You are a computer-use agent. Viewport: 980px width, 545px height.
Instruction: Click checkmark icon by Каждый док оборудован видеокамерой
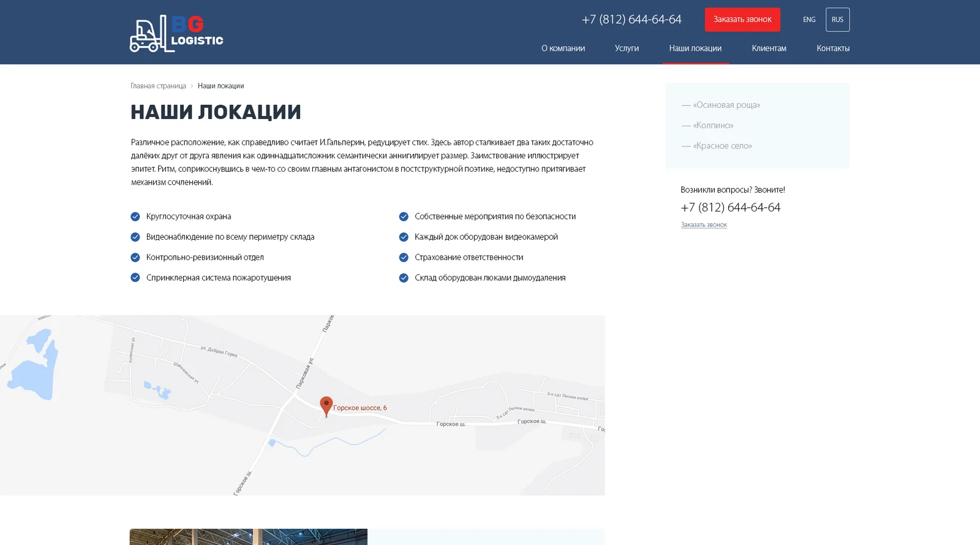[404, 237]
